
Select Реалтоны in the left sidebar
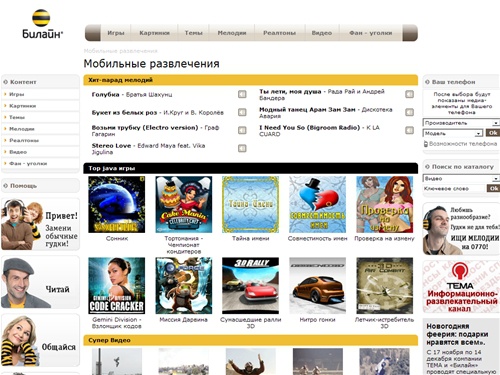[x=40, y=140]
